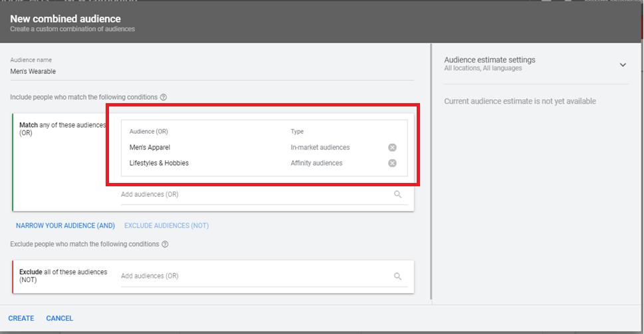644x334 pixels.
Task: Remove the Lifestyles & Hobbies audience
Action: (x=392, y=163)
